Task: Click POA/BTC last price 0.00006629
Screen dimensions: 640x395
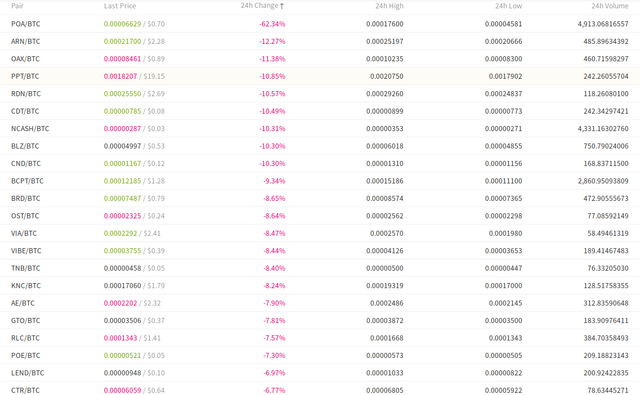Action: click(x=122, y=24)
